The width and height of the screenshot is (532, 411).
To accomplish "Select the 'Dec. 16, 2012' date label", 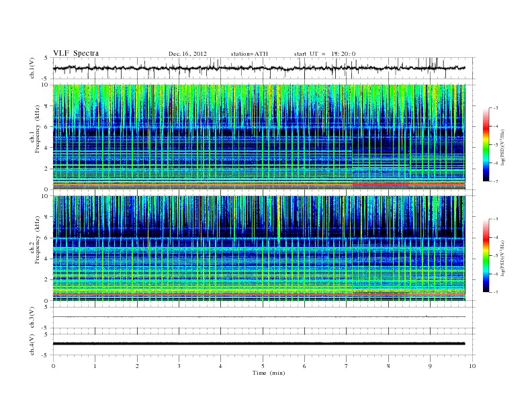I will tap(187, 54).
